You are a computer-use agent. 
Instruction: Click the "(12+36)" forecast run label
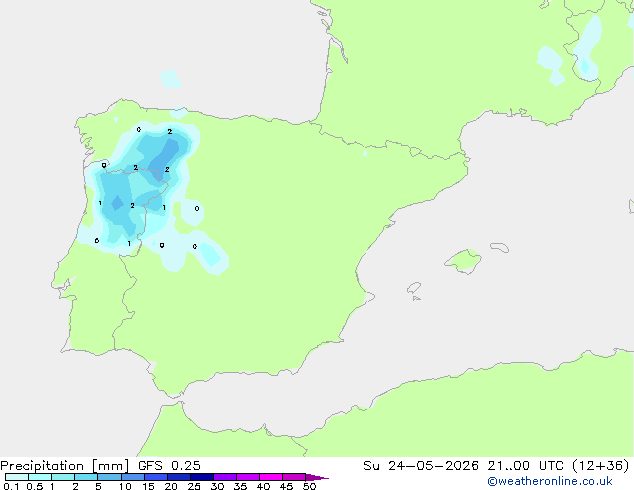[x=601, y=466]
